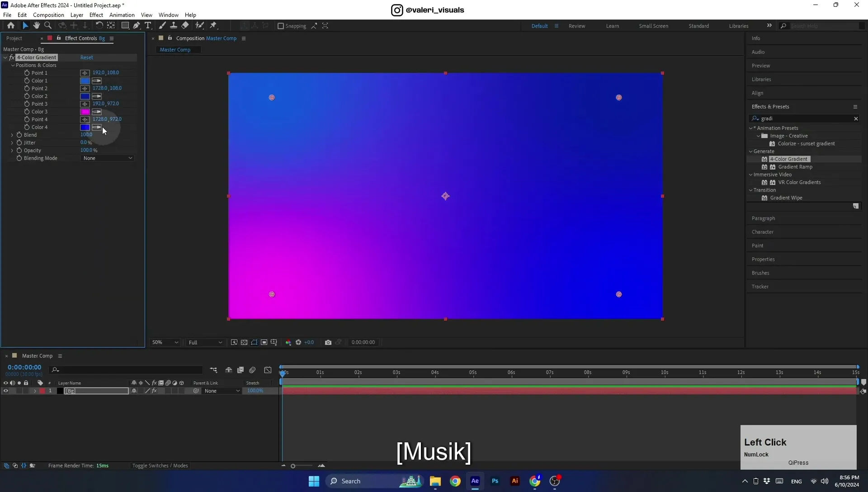Open the Graph Editor in timeline

coord(268,370)
